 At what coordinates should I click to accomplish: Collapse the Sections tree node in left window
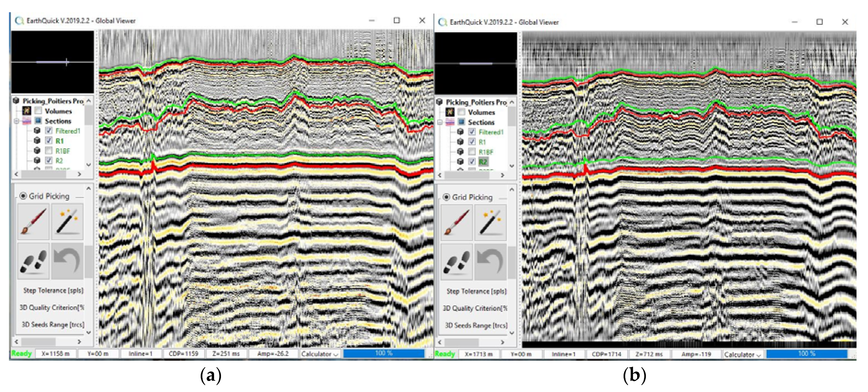pyautogui.click(x=17, y=121)
